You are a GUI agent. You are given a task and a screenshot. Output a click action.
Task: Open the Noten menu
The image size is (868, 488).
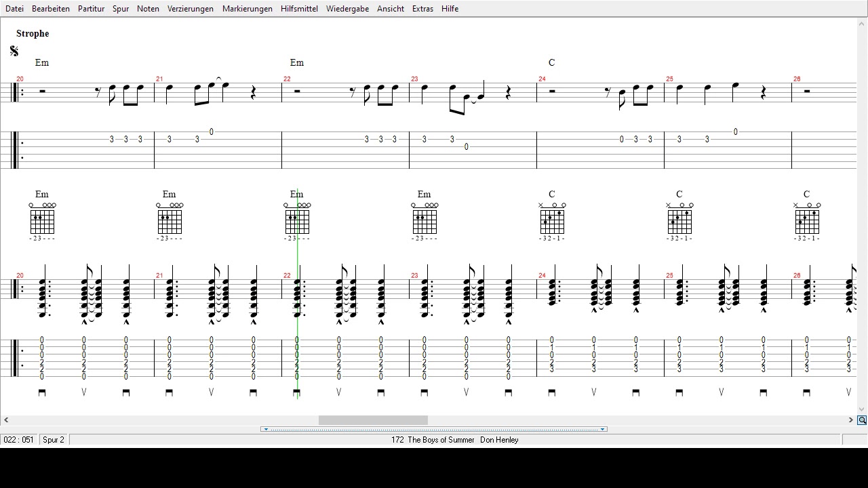[148, 9]
